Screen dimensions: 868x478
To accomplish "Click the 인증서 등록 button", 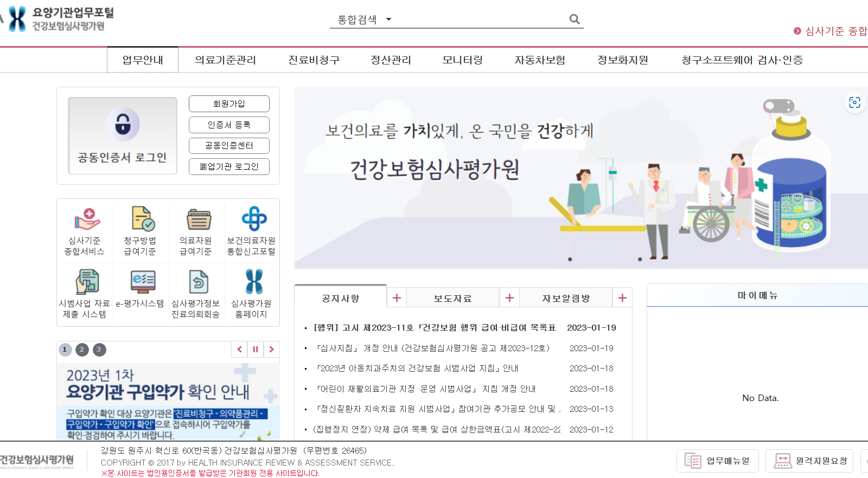I will pos(229,125).
